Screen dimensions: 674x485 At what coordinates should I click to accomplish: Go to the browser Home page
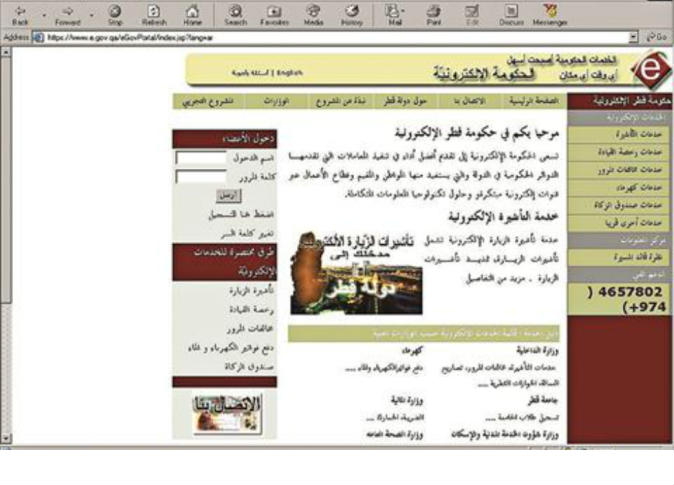click(x=192, y=15)
